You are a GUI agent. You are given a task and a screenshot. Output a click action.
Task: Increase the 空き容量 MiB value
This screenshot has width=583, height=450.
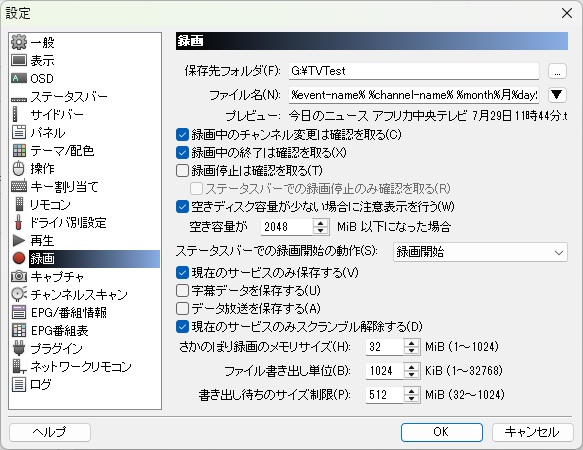coord(321,223)
